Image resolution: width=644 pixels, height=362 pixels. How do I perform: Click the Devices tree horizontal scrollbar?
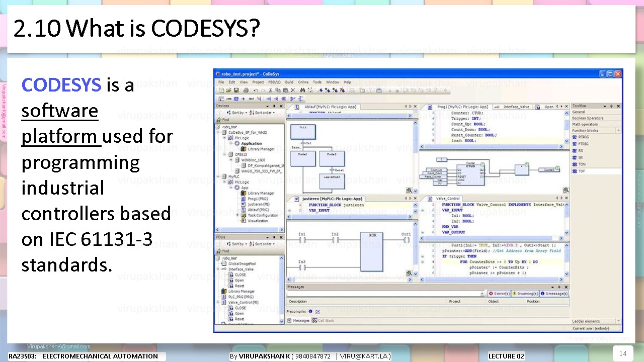(249, 229)
